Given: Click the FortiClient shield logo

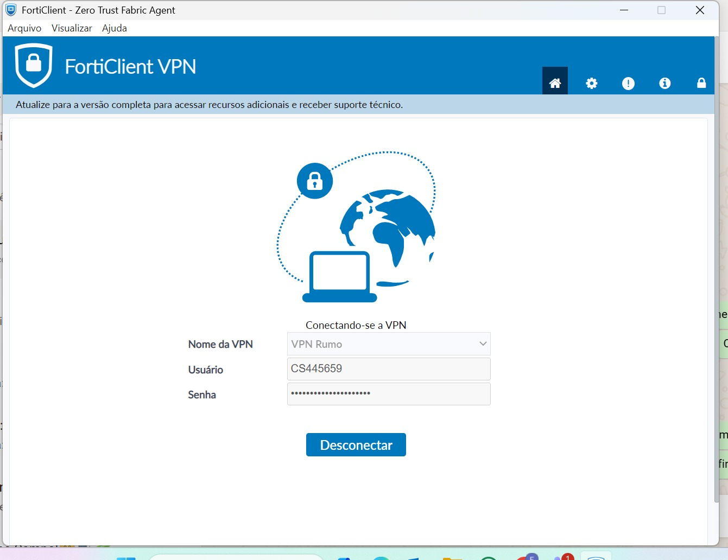Looking at the screenshot, I should (34, 66).
